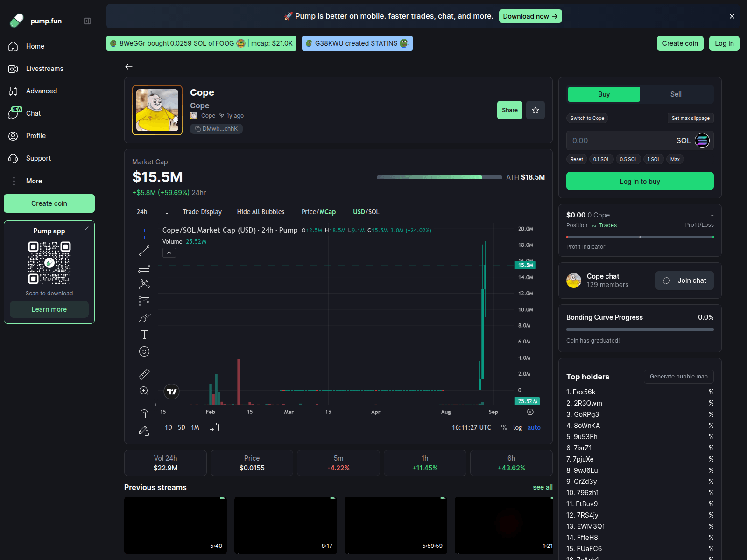Open go-to-date calendar icon
This screenshot has width=747, height=560.
pyautogui.click(x=215, y=427)
